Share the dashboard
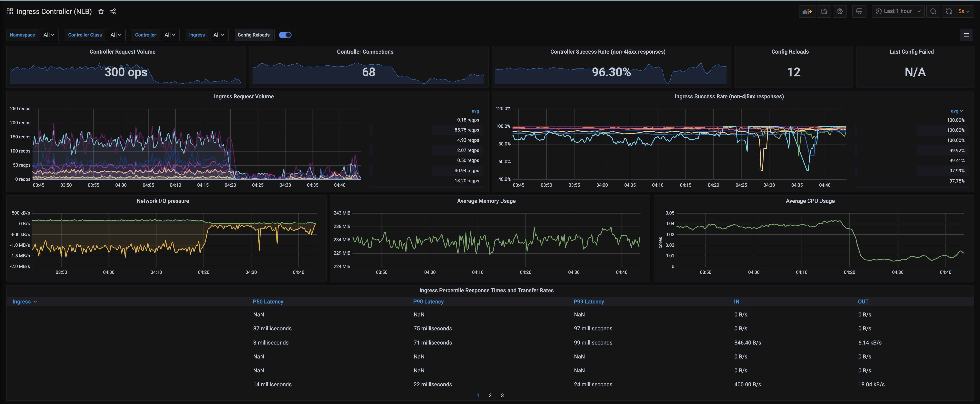The height and width of the screenshot is (404, 980). pos(113,11)
